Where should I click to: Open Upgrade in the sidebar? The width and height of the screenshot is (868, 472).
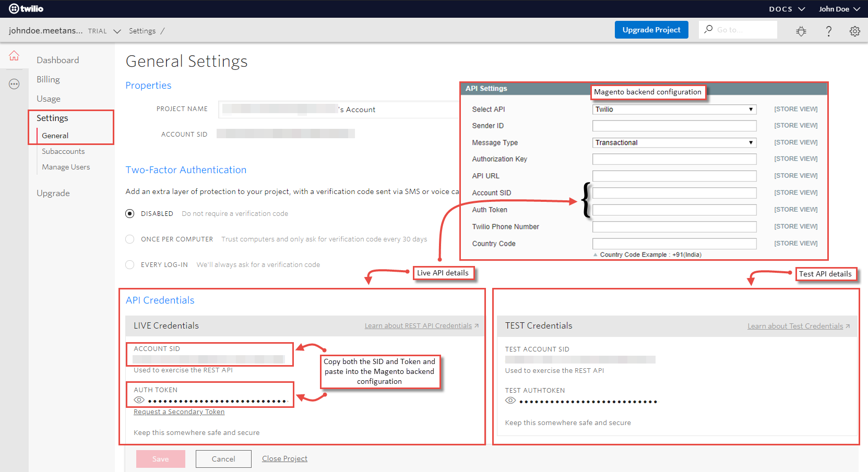(53, 193)
